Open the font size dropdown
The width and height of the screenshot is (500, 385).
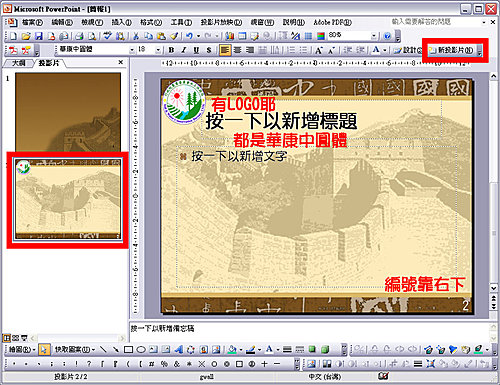pyautogui.click(x=158, y=50)
